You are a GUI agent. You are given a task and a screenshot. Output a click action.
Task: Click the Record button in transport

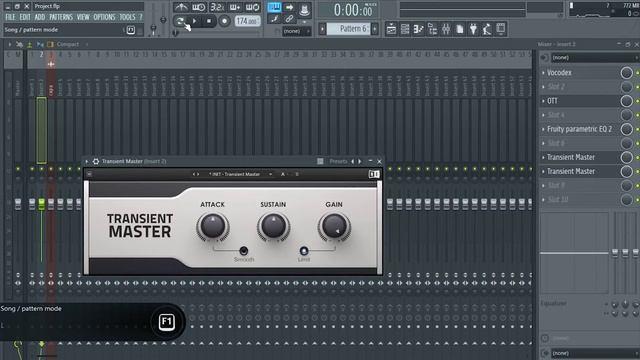coord(224,21)
